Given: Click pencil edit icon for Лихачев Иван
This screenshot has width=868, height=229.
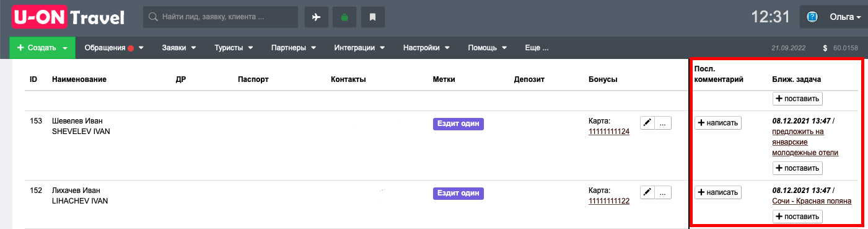Looking at the screenshot, I should pyautogui.click(x=647, y=192).
